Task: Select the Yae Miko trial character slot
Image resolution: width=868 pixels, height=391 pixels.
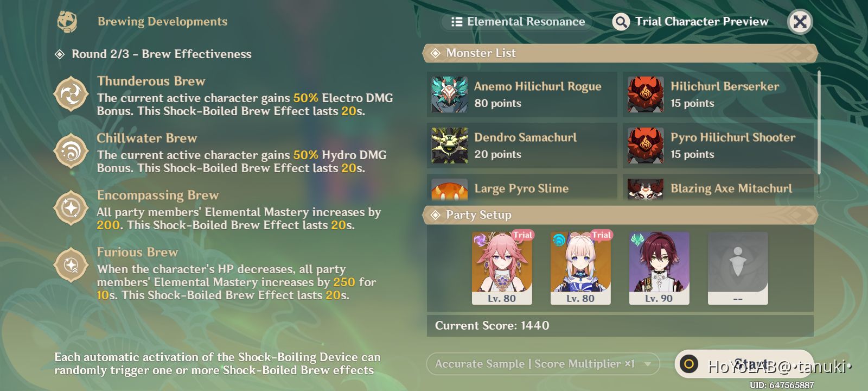Action: pyautogui.click(x=502, y=268)
